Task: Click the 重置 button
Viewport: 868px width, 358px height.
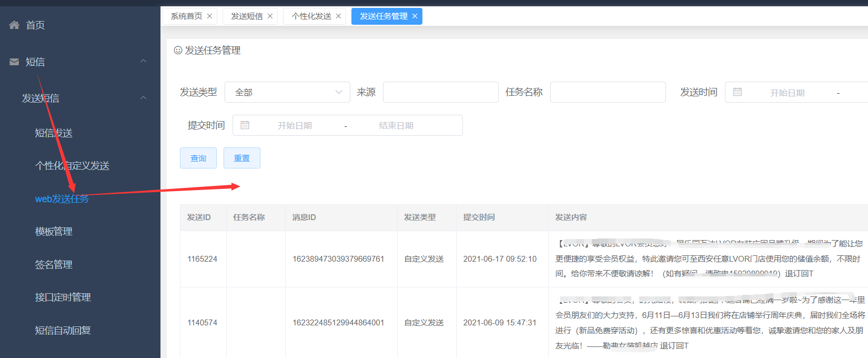Action: (242, 158)
